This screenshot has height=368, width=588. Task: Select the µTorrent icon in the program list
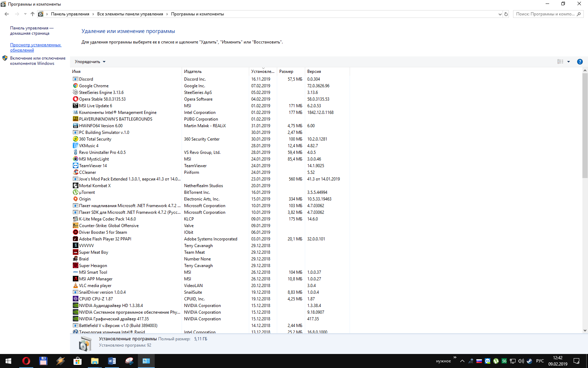point(75,192)
